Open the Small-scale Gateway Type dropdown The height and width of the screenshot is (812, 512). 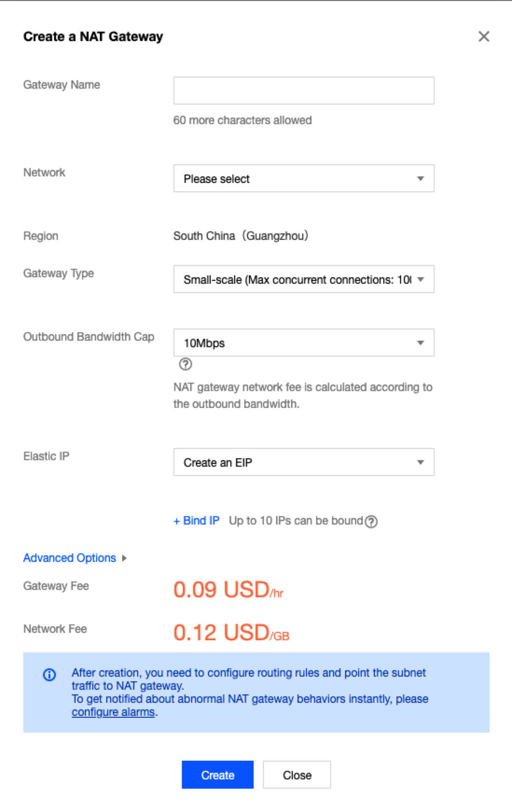(304, 279)
